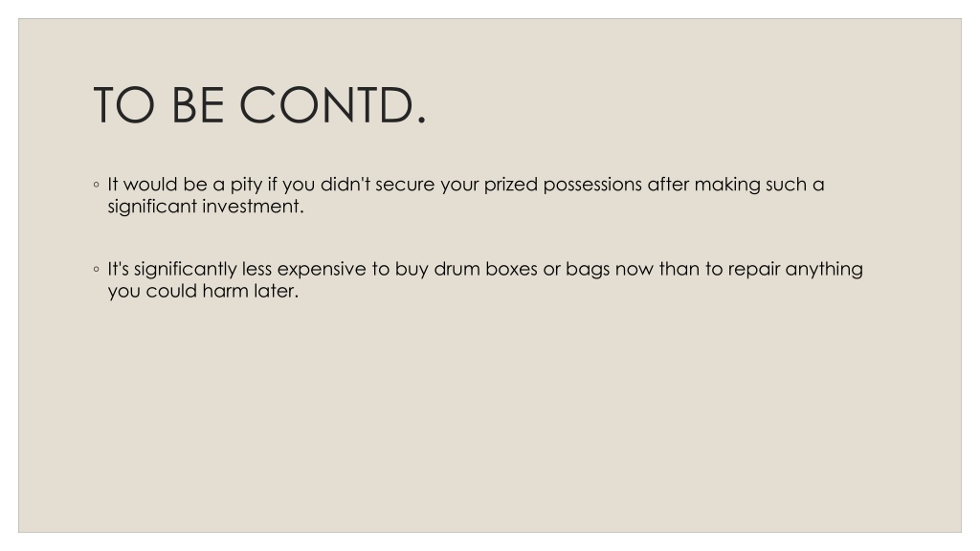Image resolution: width=980 pixels, height=551 pixels.
Task: Click 'significant investment.' on the second line
Action: pos(206,207)
